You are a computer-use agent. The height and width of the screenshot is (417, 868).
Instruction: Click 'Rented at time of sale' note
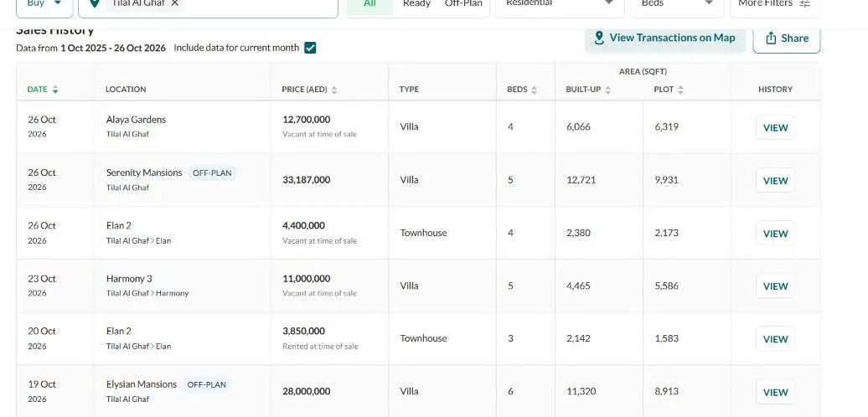coord(320,346)
